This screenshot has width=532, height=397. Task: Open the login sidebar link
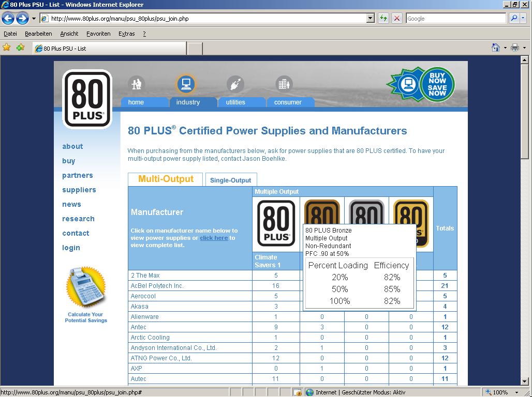[x=71, y=248]
